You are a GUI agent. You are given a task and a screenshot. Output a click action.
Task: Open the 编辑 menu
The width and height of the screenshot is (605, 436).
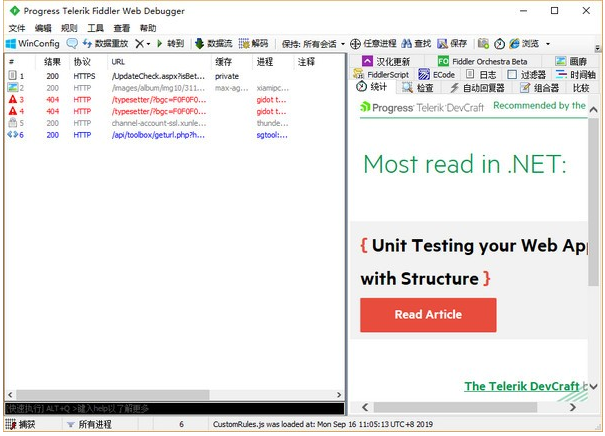pyautogui.click(x=43, y=28)
